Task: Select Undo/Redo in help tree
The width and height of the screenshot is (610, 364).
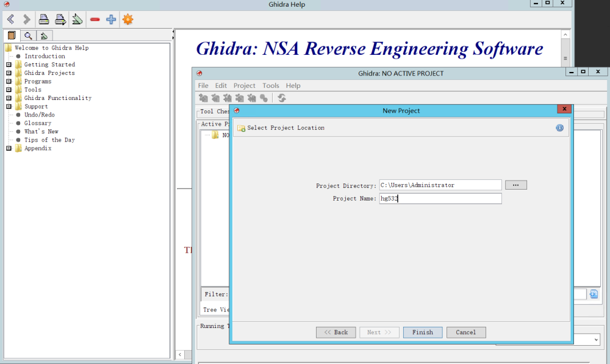Action: click(40, 115)
